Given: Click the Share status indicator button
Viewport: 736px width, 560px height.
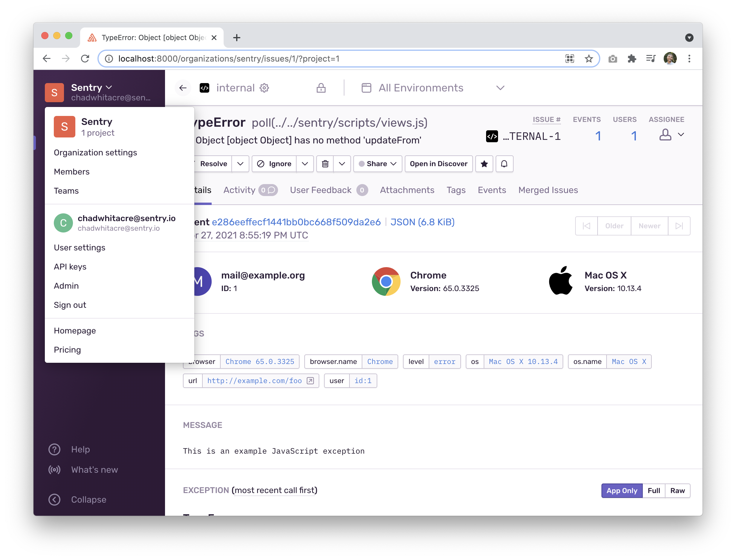Looking at the screenshot, I should 377,164.
